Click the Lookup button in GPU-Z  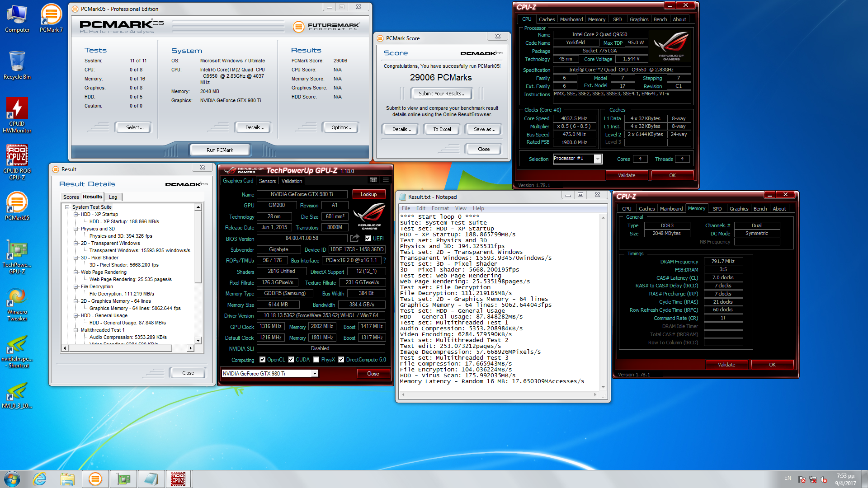(368, 194)
